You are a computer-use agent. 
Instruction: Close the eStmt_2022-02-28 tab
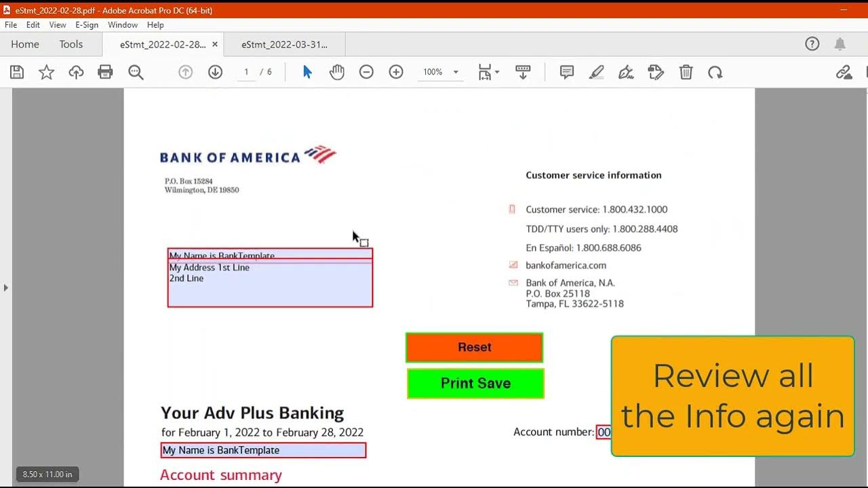[x=215, y=45]
